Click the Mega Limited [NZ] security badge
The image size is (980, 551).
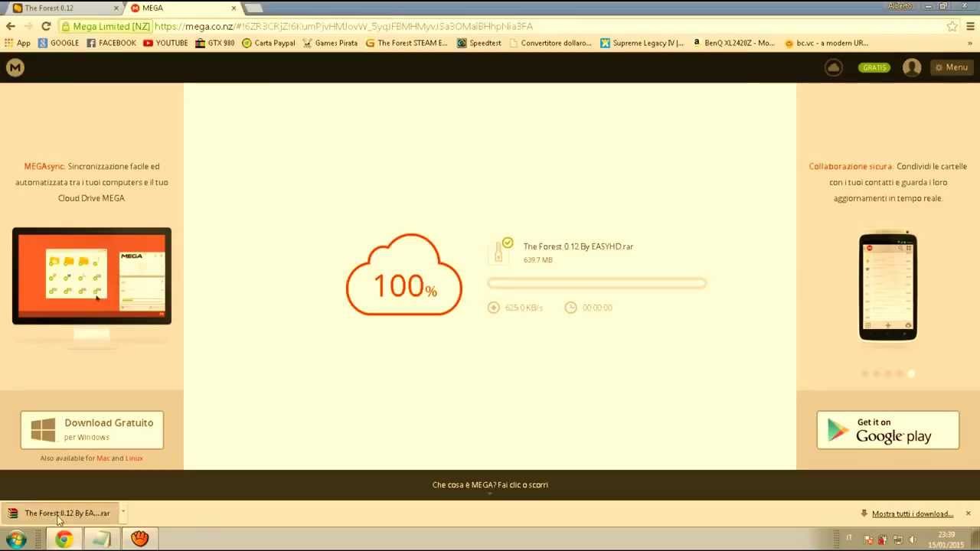(106, 26)
